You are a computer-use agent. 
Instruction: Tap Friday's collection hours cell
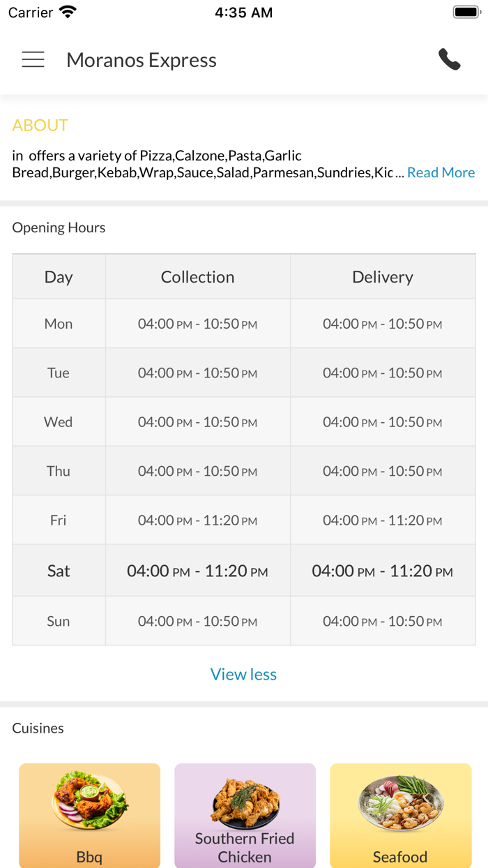(x=198, y=521)
